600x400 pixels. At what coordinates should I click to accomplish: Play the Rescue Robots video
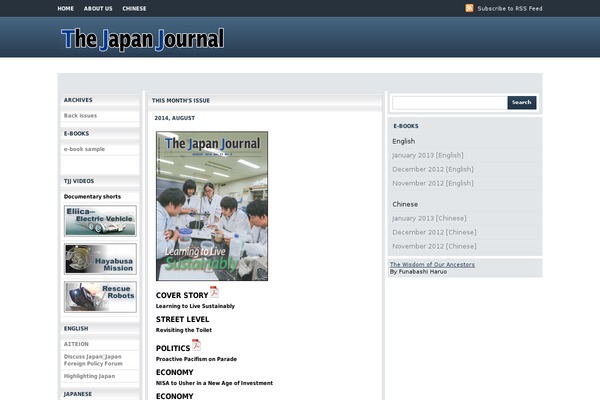click(100, 297)
